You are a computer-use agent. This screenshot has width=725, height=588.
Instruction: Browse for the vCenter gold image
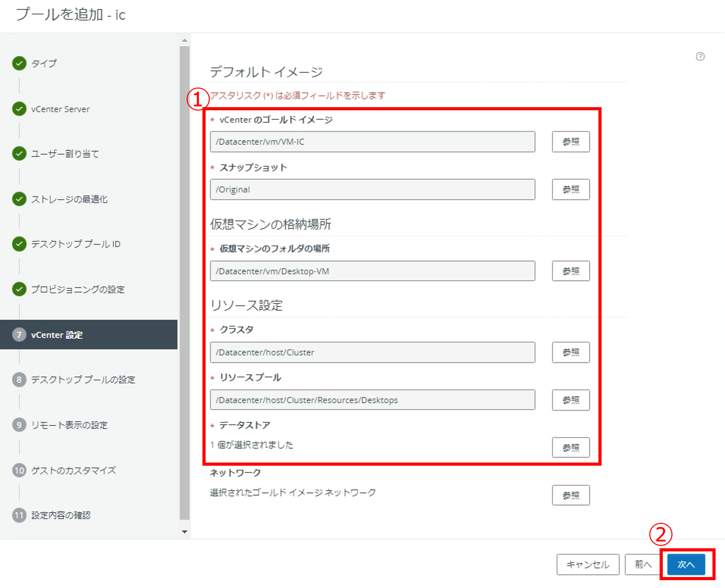point(571,142)
